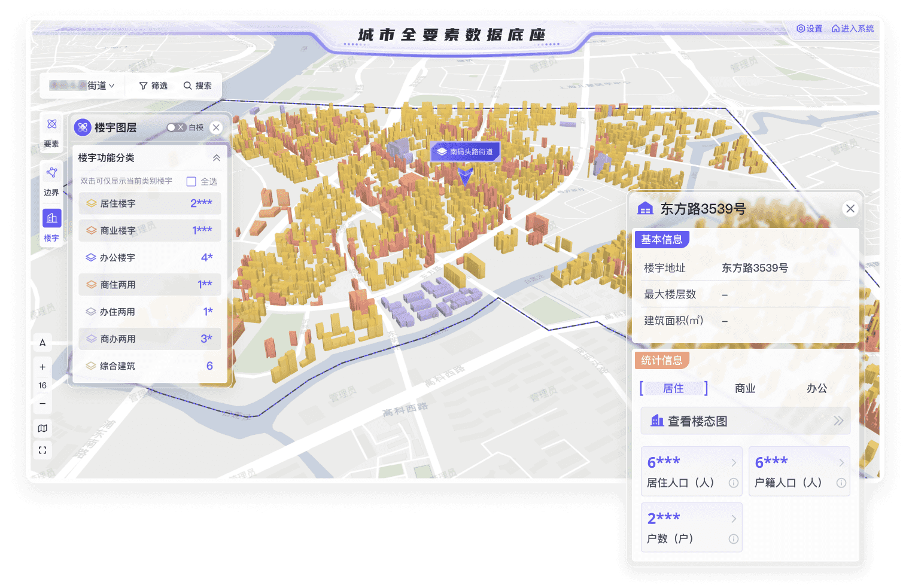Screen dimensions: 909x588
Task: Click the 楼宇 building layer icon
Action: pos(51,218)
